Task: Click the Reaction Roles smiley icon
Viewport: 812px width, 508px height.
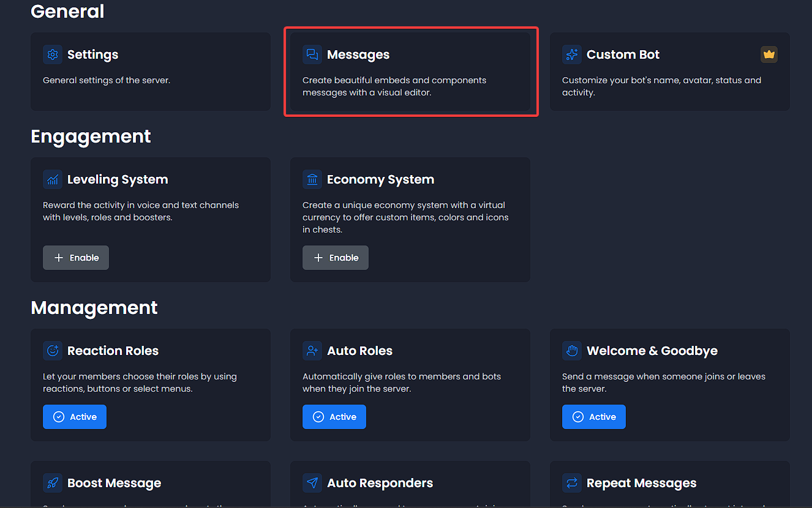Action: [53, 351]
